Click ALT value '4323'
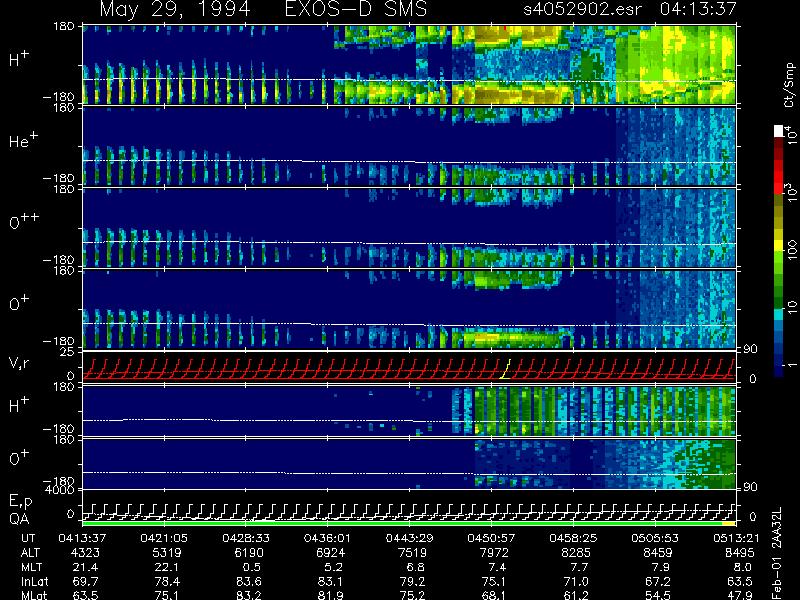 pyautogui.click(x=85, y=553)
